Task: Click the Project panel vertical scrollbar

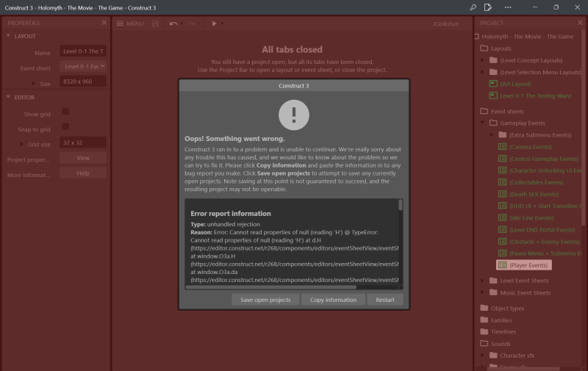Action: click(x=583, y=127)
